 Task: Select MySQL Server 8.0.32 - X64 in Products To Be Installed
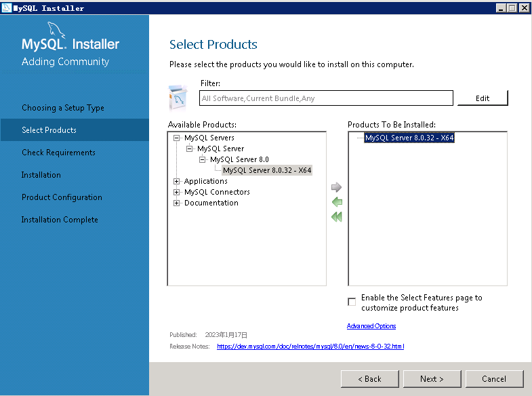point(409,138)
